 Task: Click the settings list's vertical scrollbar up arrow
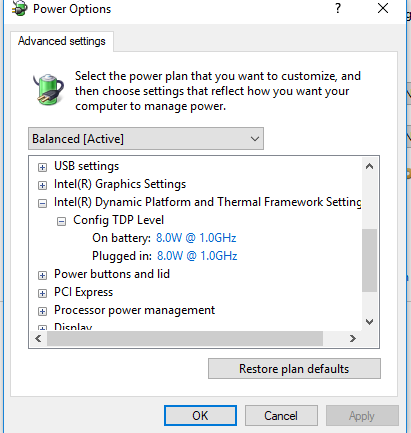[369, 166]
